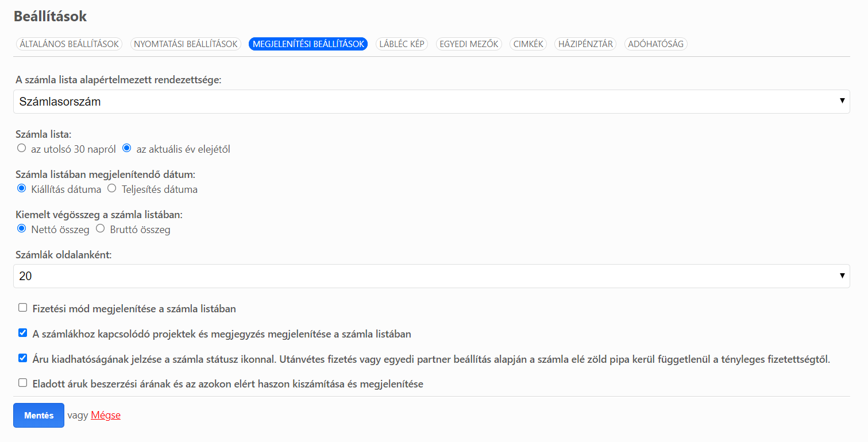The image size is (868, 442).
Task: Toggle Áru kiadhatóságának jelzése checkbox
Action: [x=23, y=358]
